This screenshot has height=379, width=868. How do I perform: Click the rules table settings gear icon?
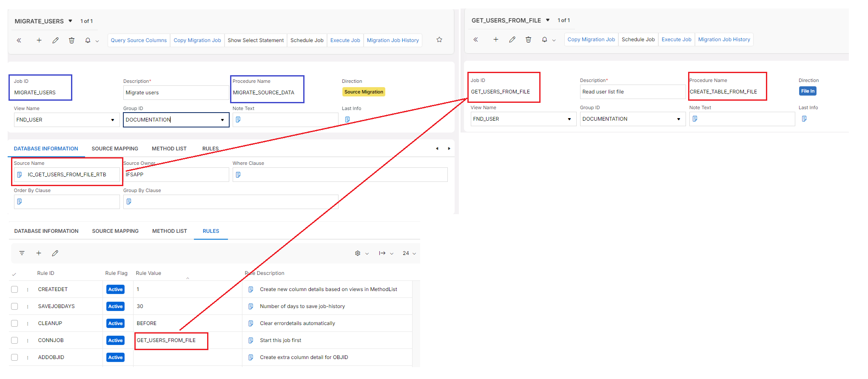(358, 253)
